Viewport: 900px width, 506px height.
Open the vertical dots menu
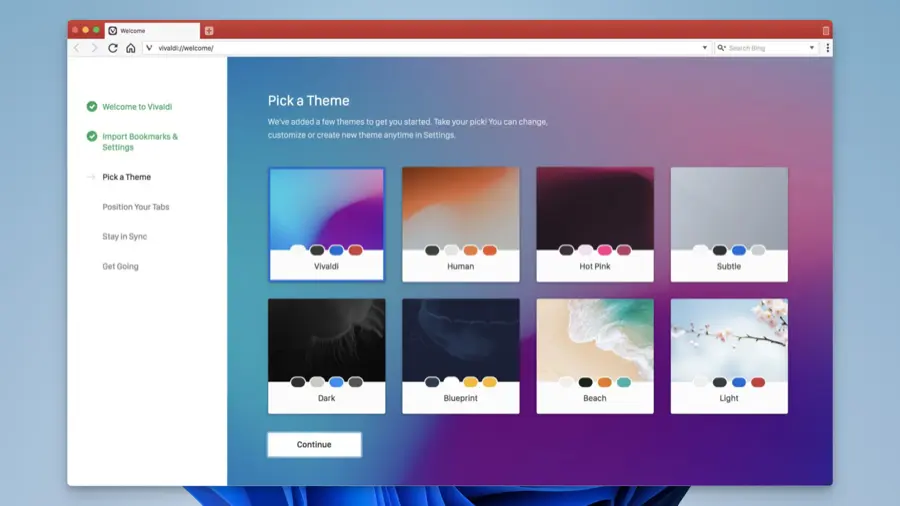click(827, 48)
